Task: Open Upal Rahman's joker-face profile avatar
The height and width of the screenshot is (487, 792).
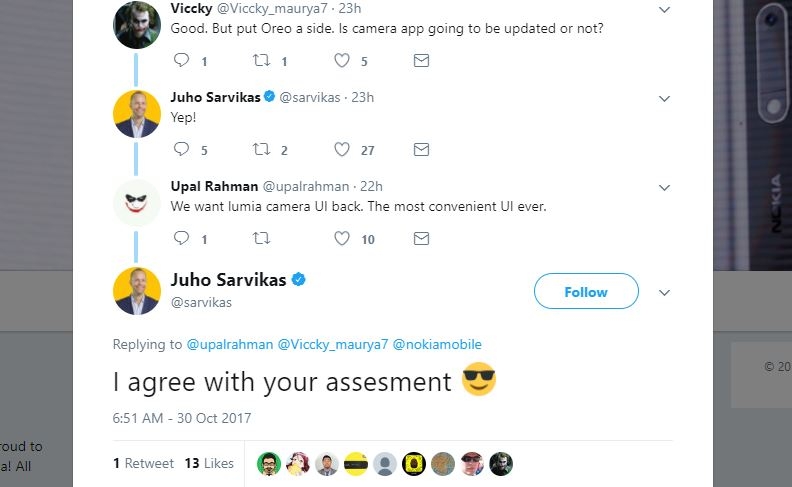Action: tap(136, 203)
